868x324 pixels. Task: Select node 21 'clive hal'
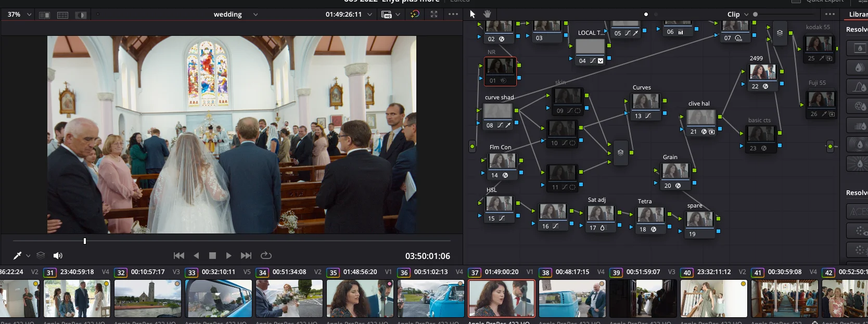pyautogui.click(x=701, y=122)
